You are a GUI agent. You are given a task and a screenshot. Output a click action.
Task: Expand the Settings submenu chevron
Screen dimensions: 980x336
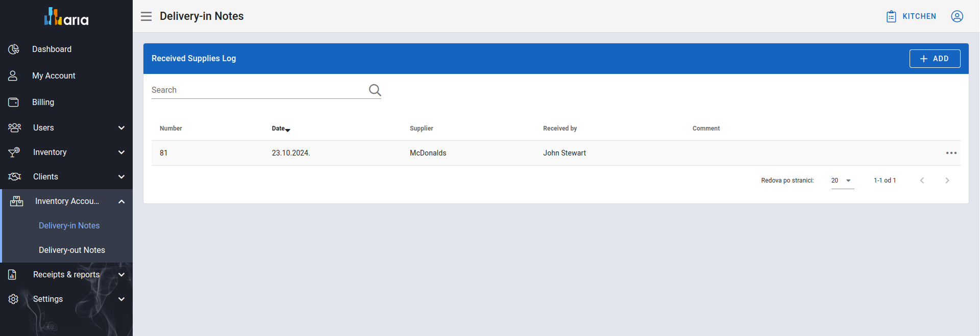(x=121, y=299)
